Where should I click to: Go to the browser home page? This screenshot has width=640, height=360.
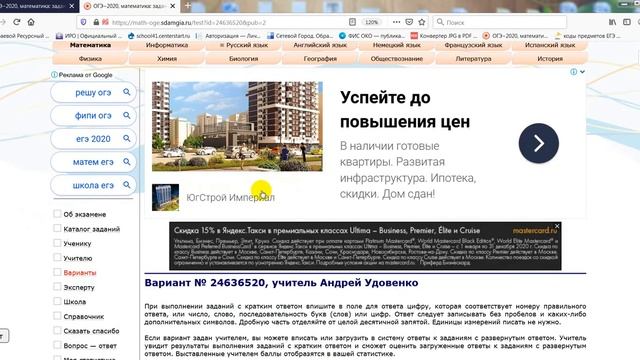point(31,22)
